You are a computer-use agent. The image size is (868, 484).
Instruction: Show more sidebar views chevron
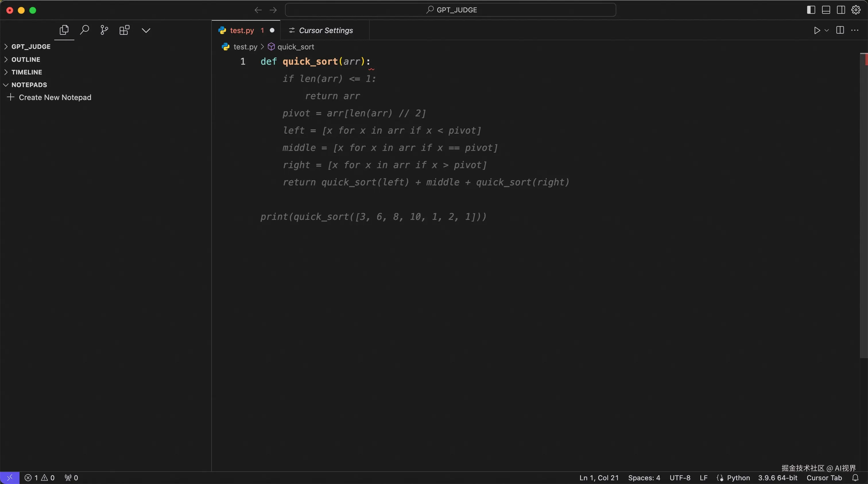(146, 30)
